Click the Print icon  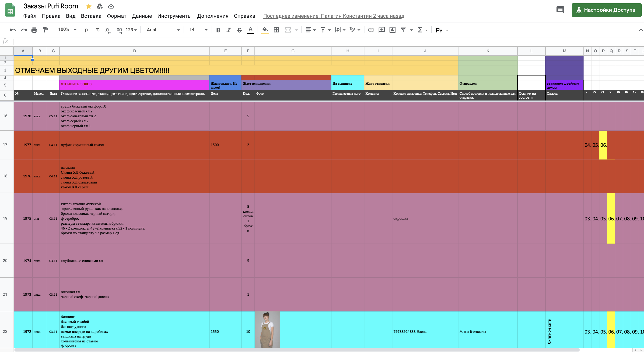(x=34, y=30)
